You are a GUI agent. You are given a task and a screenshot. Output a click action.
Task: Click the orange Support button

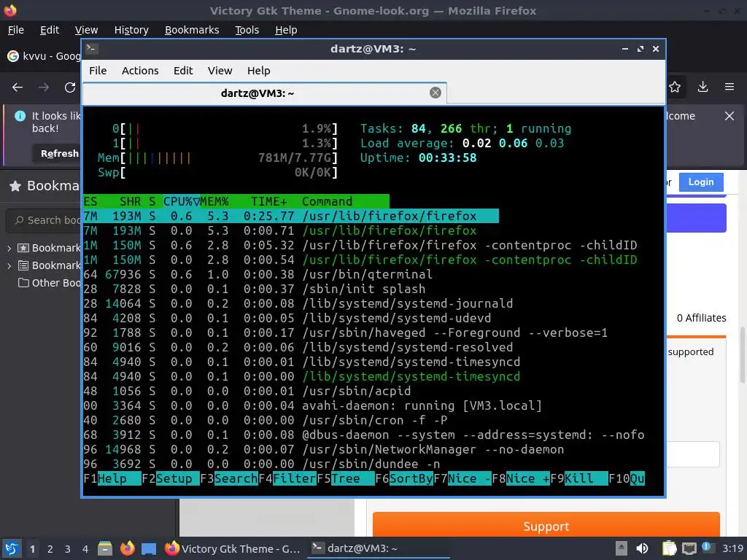click(546, 526)
